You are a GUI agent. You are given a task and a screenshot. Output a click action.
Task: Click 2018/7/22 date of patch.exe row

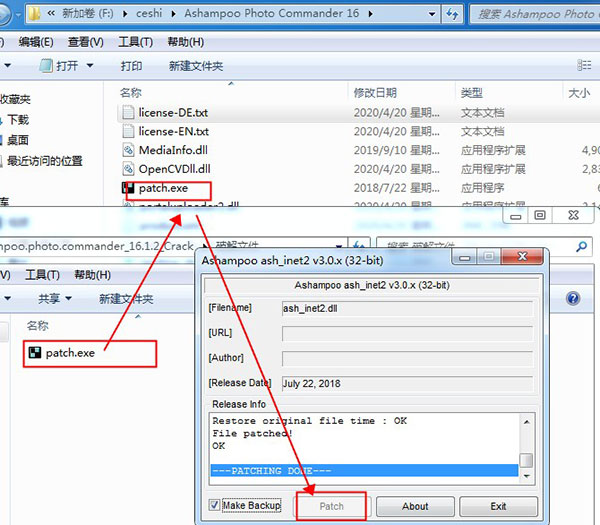(396, 188)
